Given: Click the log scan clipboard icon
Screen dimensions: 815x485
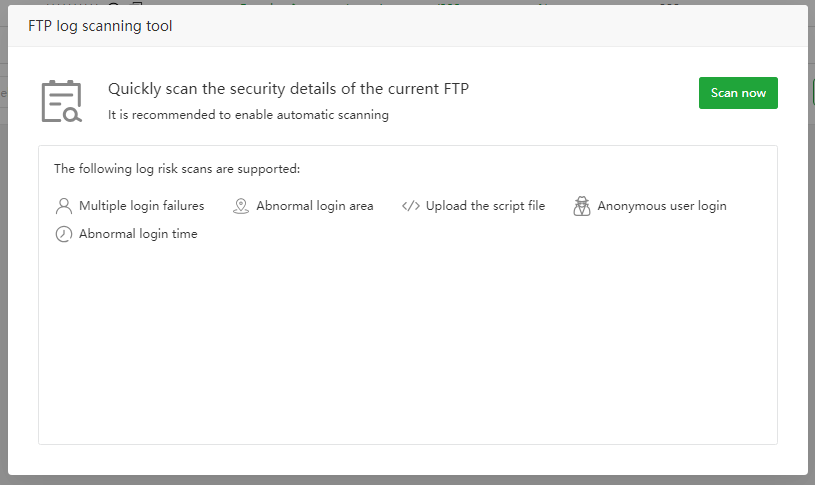Looking at the screenshot, I should tap(61, 101).
